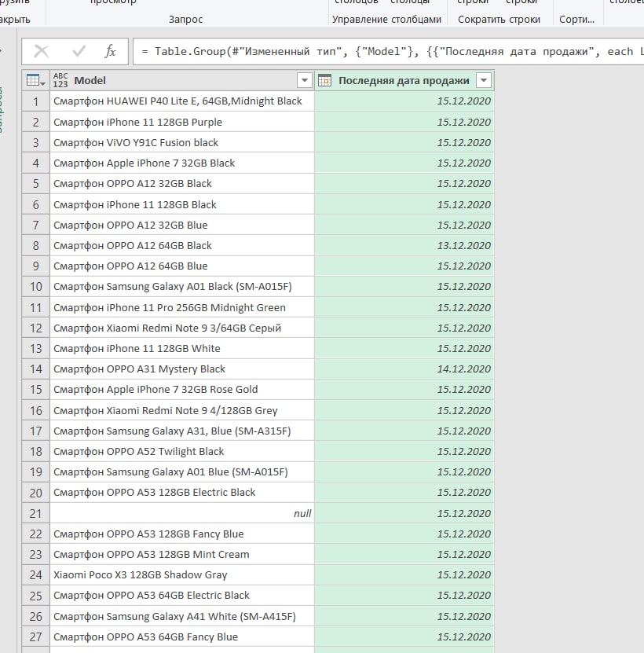Select the null Model cell
Screen dimensions: 644x653
tap(182, 513)
